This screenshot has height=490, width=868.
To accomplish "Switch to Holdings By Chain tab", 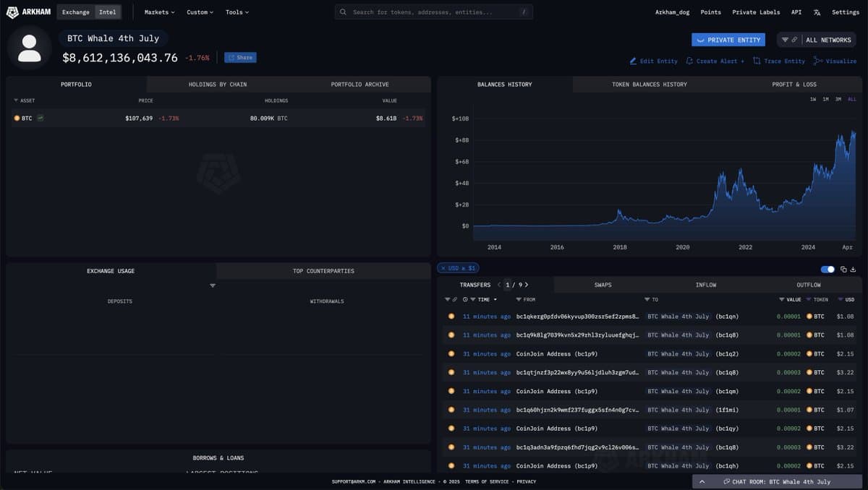I will pos(218,85).
